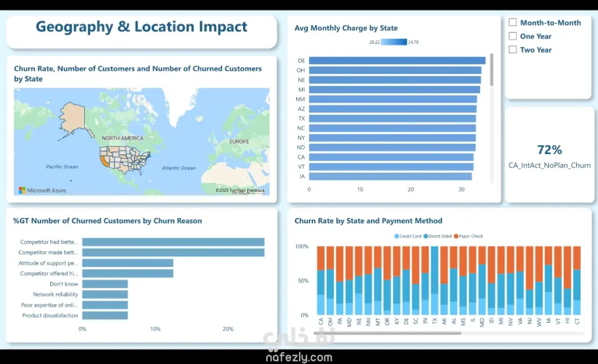This screenshot has height=364, width=598.
Task: Click the horizontal scrollbar under payment method chart
Action: click(387, 333)
